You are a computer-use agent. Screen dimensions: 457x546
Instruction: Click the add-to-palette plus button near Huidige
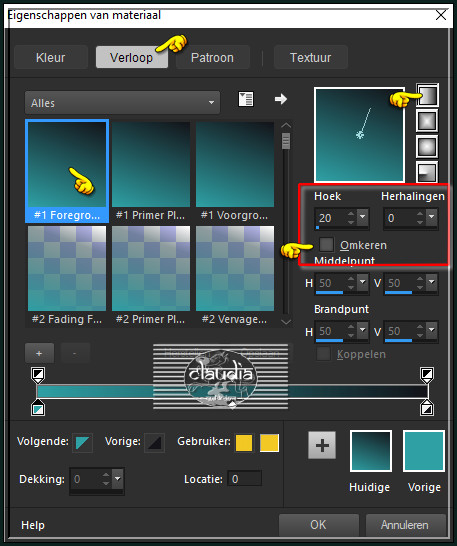[322, 445]
